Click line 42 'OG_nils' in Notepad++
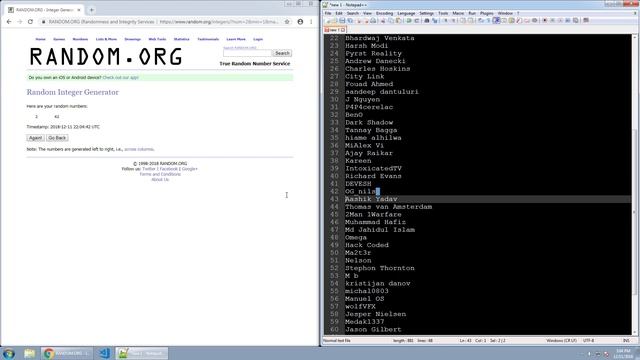The width and height of the screenshot is (640, 360). pyautogui.click(x=362, y=191)
